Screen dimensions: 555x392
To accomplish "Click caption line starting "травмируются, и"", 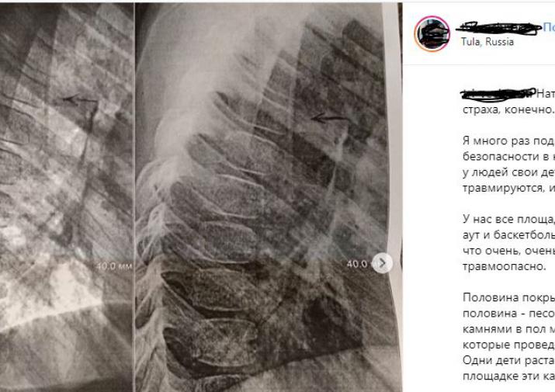I will click(508, 188).
